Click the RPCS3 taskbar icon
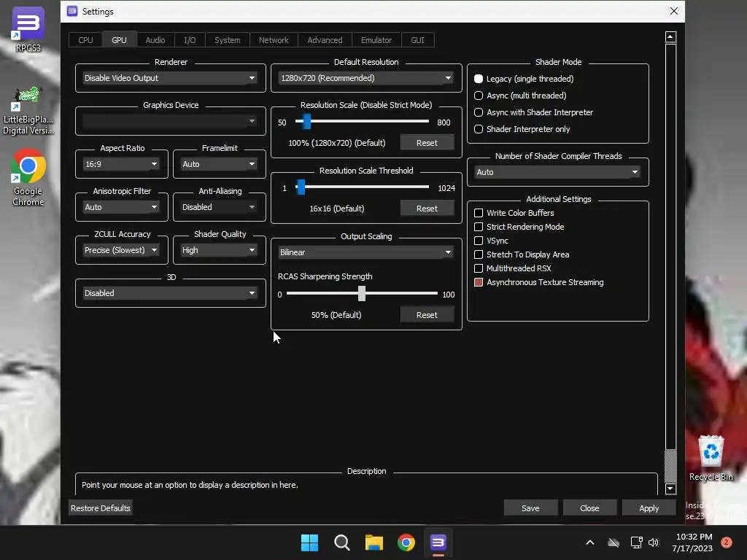 click(438, 542)
